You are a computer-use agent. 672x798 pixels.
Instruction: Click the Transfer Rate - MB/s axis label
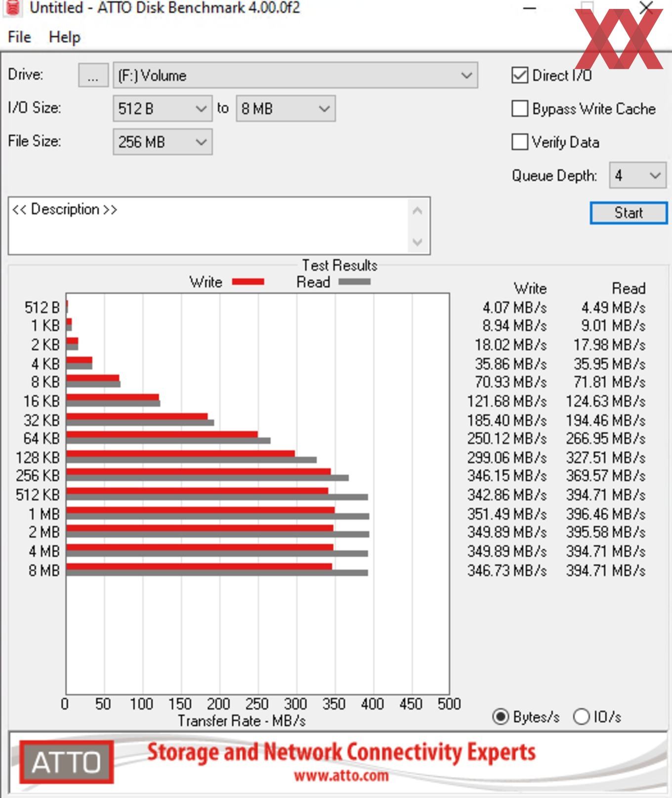click(x=242, y=721)
